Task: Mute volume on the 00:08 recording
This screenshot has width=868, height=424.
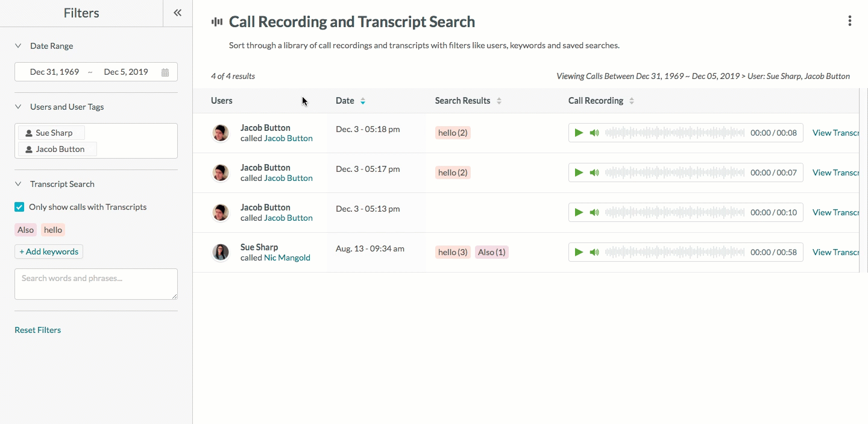Action: (594, 133)
